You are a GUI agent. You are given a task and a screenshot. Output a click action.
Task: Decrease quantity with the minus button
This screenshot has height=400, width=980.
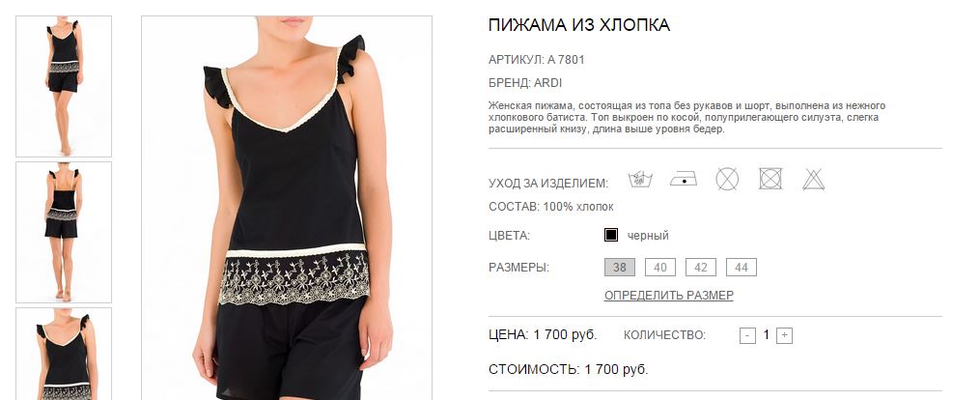(747, 335)
